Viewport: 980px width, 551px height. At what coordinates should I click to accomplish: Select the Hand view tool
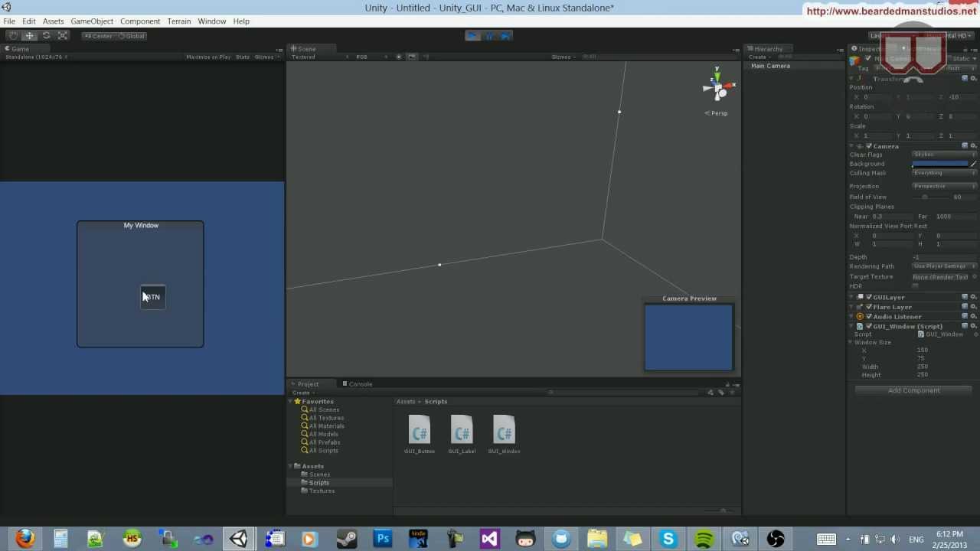[12, 36]
